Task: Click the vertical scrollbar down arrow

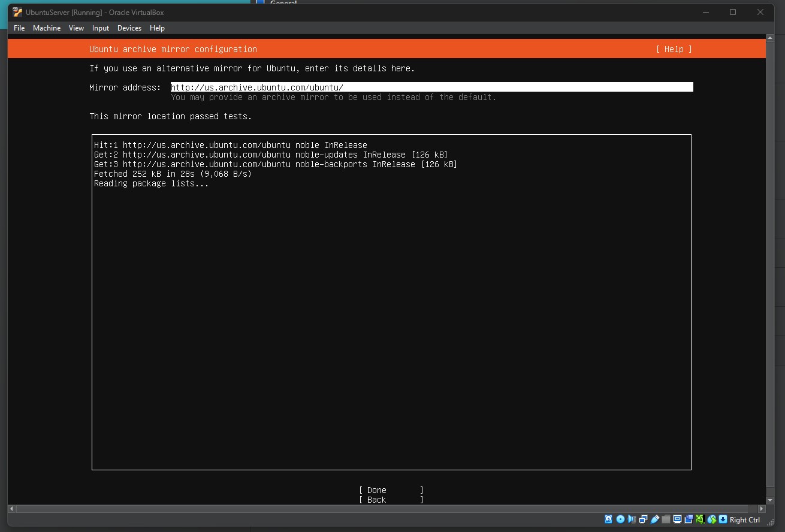Action: point(769,500)
